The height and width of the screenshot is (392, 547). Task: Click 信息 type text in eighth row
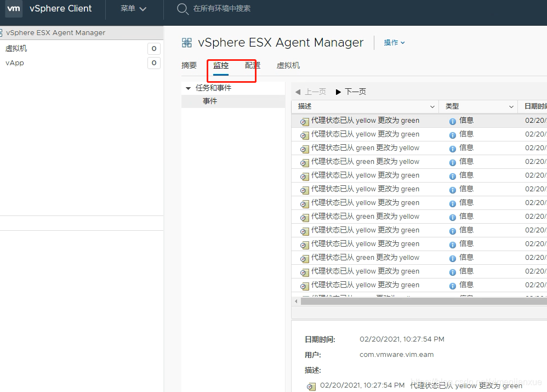click(466, 216)
